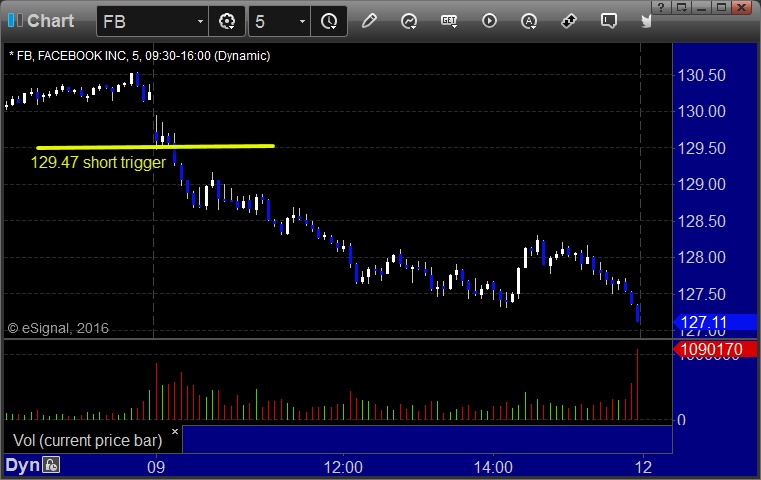Screen dimensions: 761x480
Task: Click the 14:00 time axis label
Action: point(493,467)
